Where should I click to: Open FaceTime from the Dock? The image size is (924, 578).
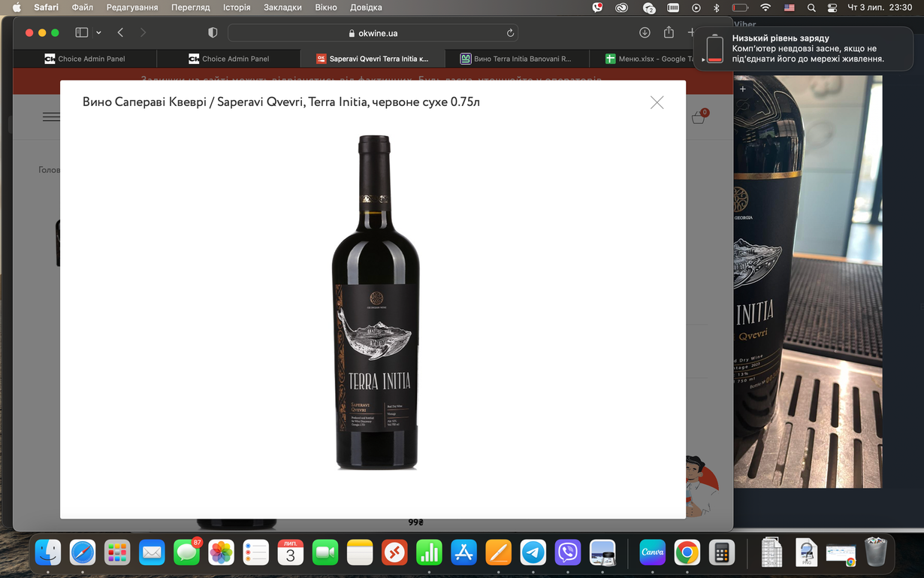click(325, 552)
